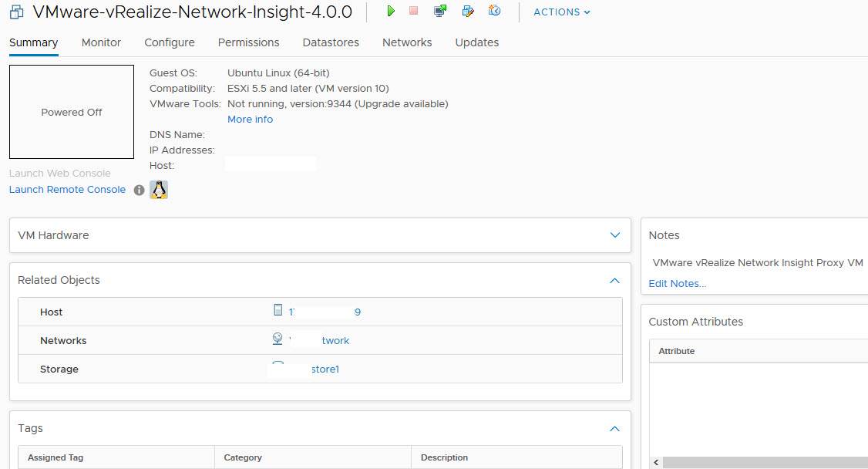868x469 pixels.
Task: Click the Powered Off console thumbnail
Action: pos(72,112)
